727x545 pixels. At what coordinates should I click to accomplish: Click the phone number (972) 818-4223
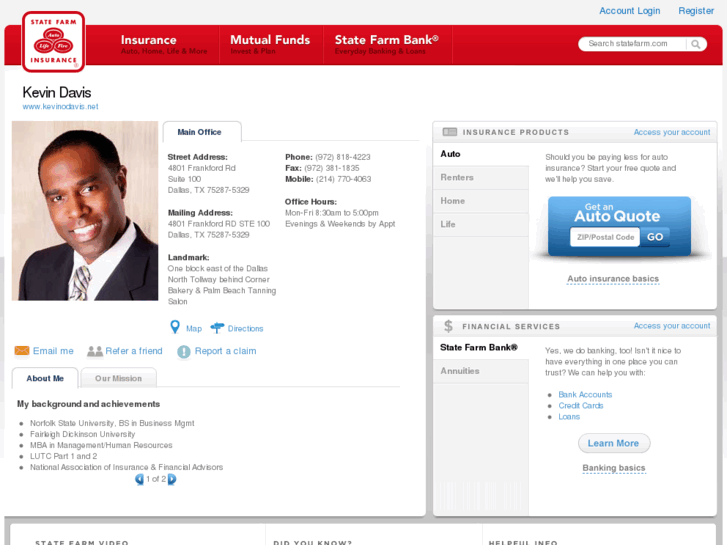click(343, 157)
